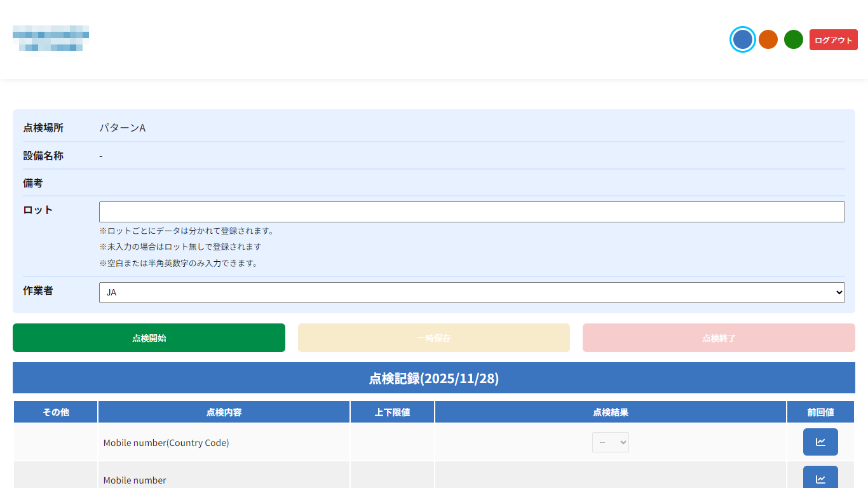Expand the 点検結果 dropdown for Country Code
This screenshot has height=488, width=868.
(611, 442)
